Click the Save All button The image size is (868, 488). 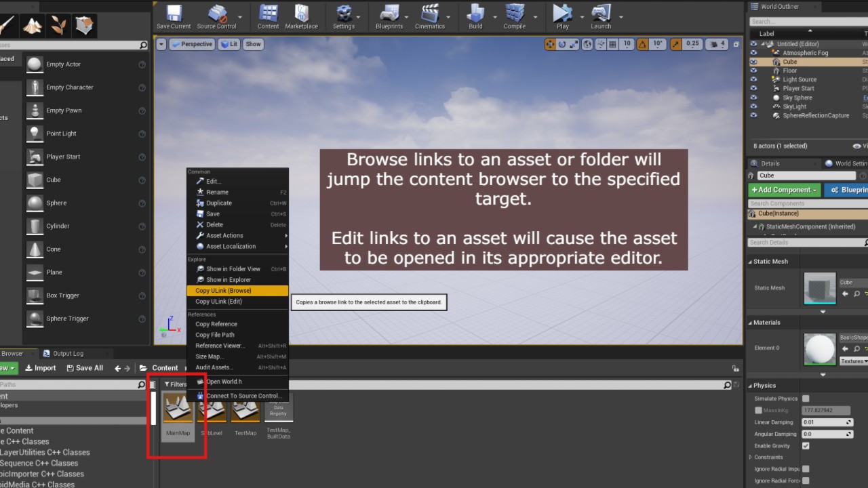coord(85,368)
